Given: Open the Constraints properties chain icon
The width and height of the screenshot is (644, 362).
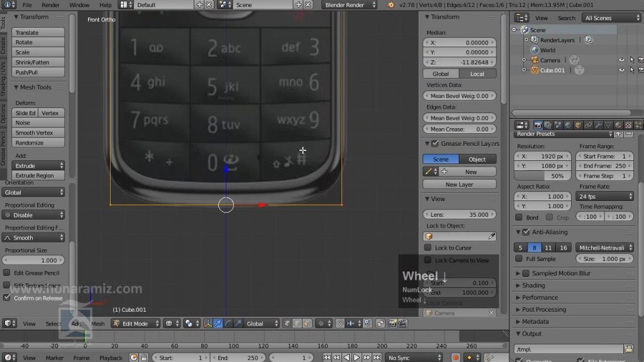Looking at the screenshot, I should coord(588,125).
